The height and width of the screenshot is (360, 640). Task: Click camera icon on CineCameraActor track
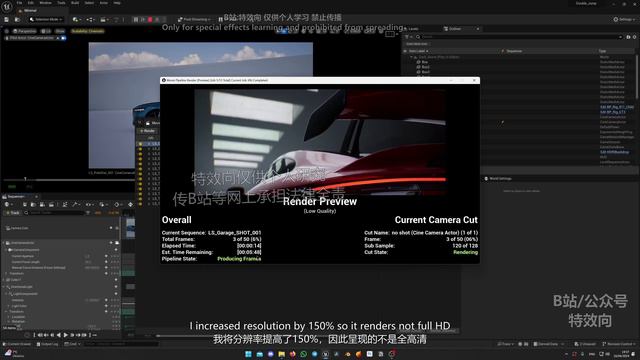click(117, 243)
